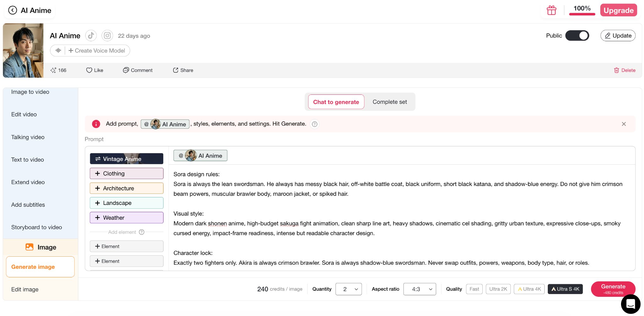Click the first empty Element slot

coord(126,246)
